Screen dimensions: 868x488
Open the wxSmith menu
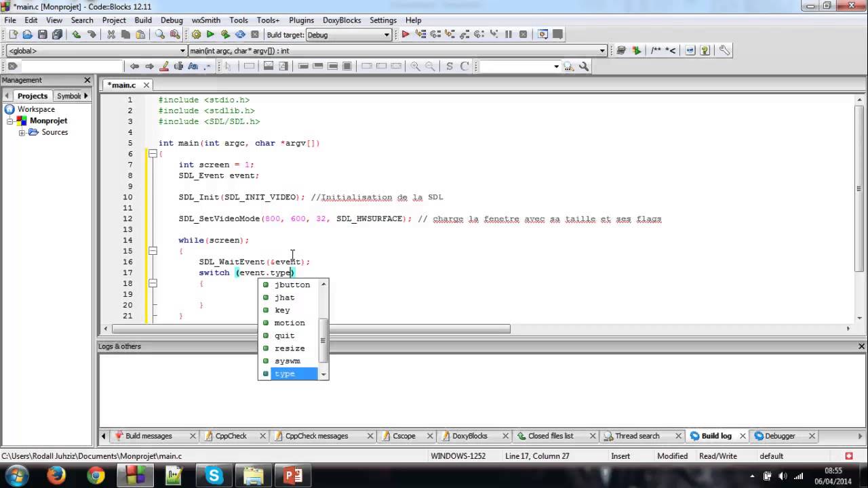tap(206, 20)
